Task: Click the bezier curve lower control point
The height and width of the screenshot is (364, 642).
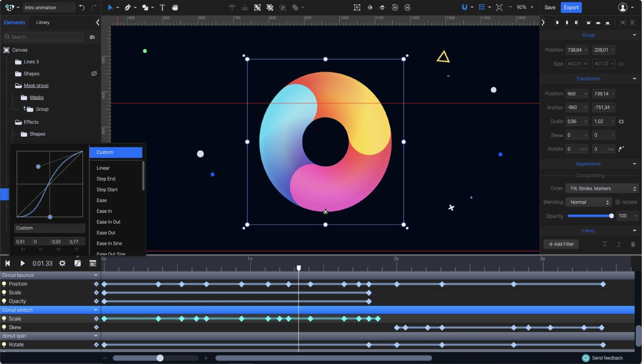Action: coord(50,217)
